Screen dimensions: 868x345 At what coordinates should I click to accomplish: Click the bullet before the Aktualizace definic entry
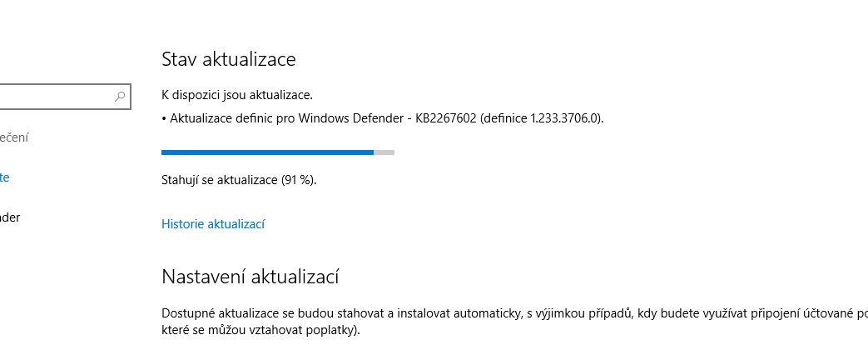pyautogui.click(x=164, y=118)
